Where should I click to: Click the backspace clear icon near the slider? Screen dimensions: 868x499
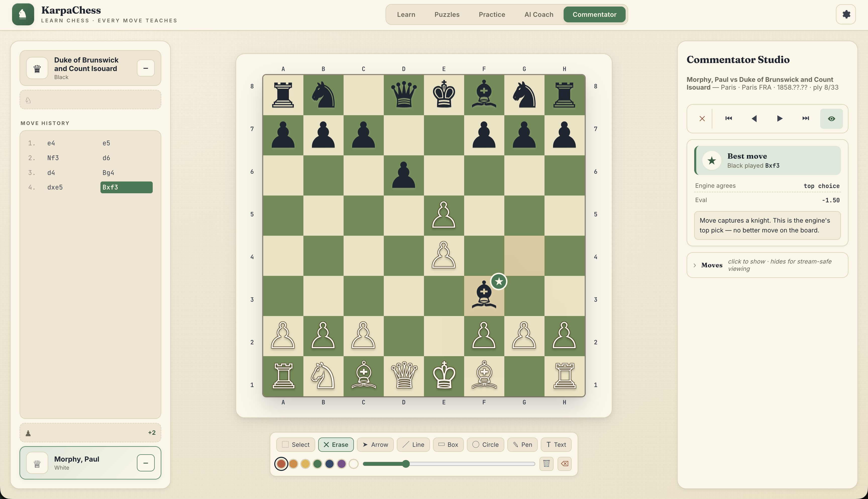(x=564, y=463)
